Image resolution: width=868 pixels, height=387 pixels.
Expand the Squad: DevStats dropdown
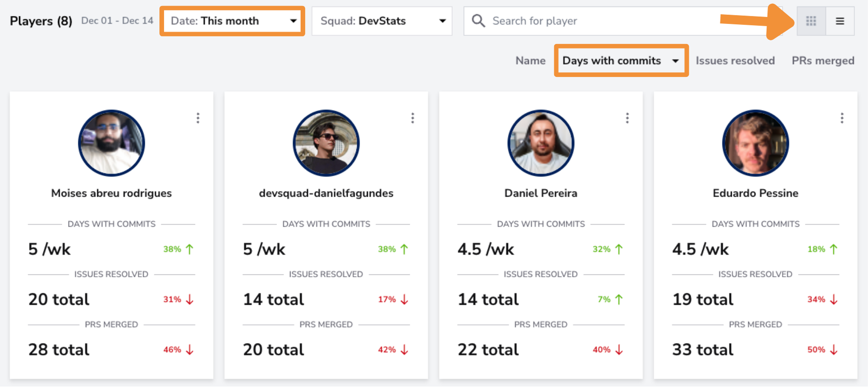(x=382, y=21)
